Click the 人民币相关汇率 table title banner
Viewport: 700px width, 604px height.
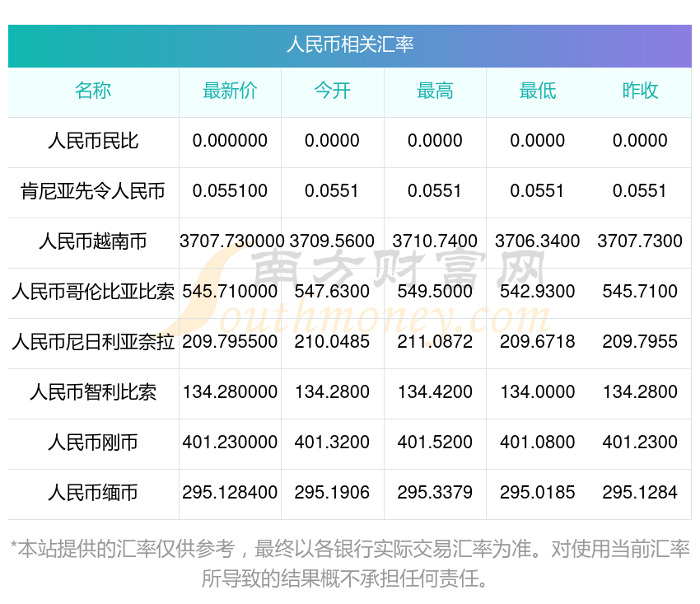349,45
